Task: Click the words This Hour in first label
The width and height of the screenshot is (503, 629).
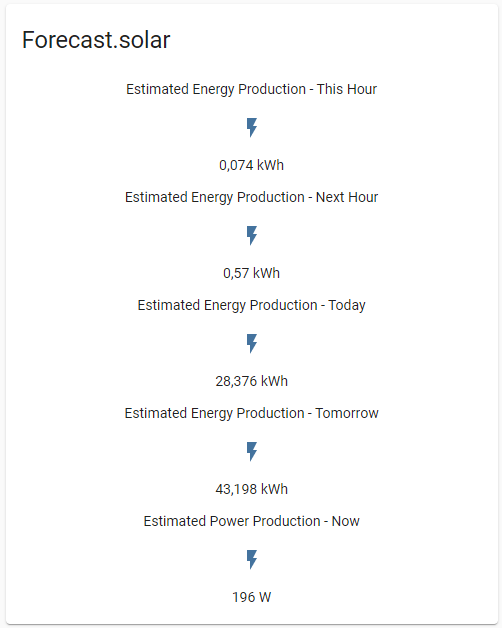Action: [347, 89]
